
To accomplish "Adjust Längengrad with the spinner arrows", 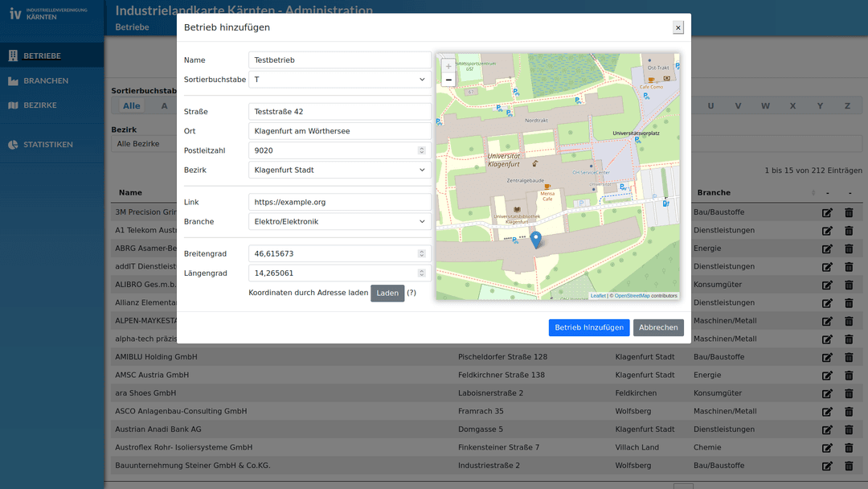I will pos(421,273).
